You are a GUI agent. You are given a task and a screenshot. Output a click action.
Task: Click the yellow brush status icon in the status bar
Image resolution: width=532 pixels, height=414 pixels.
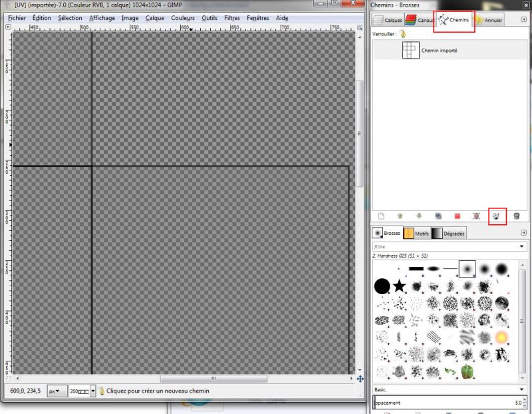pyautogui.click(x=102, y=391)
